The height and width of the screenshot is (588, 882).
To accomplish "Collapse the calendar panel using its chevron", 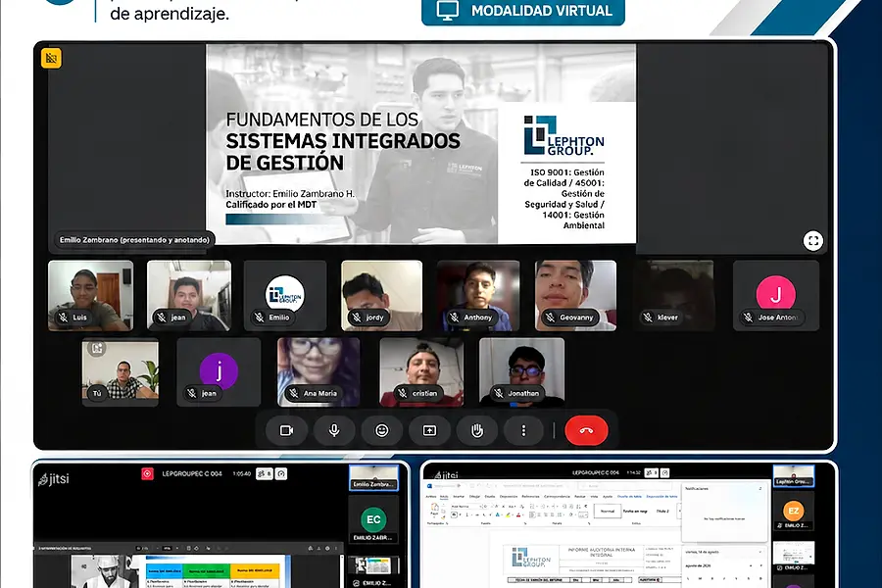I will click(x=759, y=552).
